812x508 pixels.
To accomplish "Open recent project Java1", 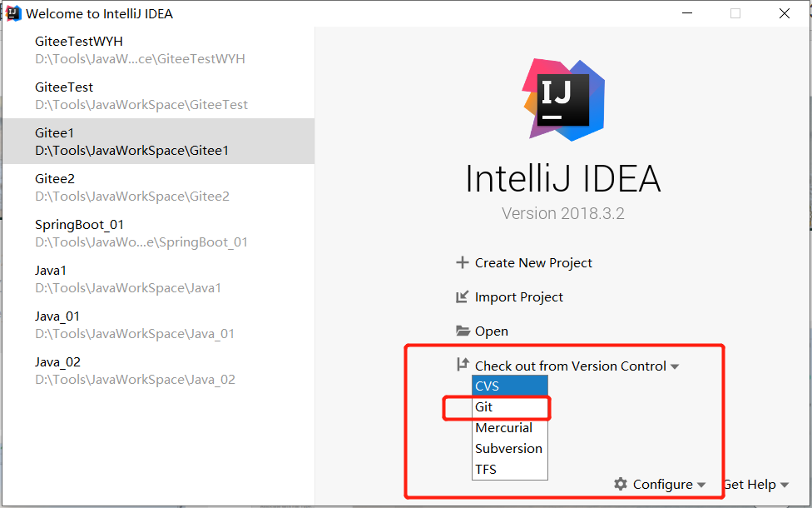I will click(158, 279).
